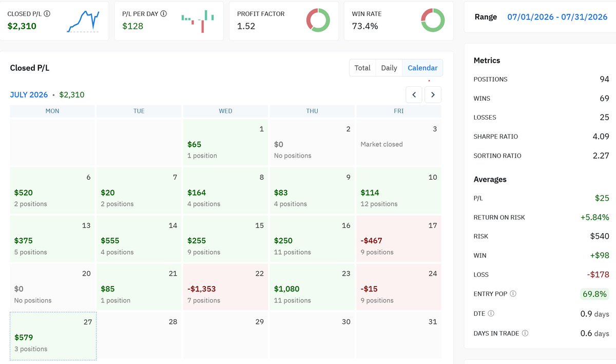Click the FRI column header
Image resolution: width=616 pixels, height=364 pixels.
click(399, 111)
